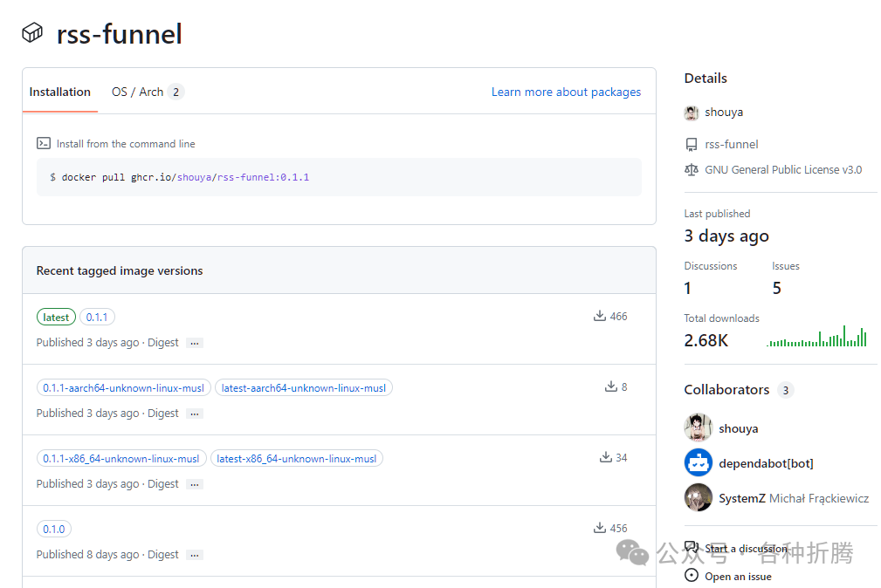The height and width of the screenshot is (588, 881).
Task: Expand digest ellipsis for the aarch64 version row
Action: point(195,414)
